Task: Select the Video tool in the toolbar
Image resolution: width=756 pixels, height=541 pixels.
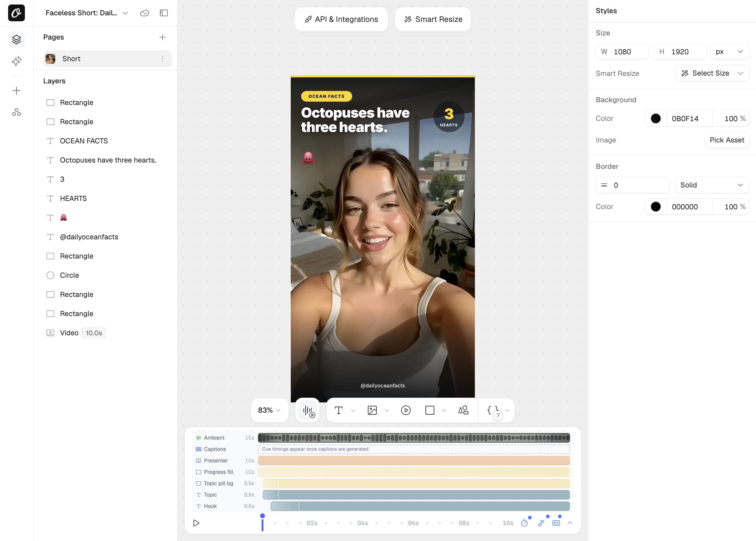Action: (406, 410)
